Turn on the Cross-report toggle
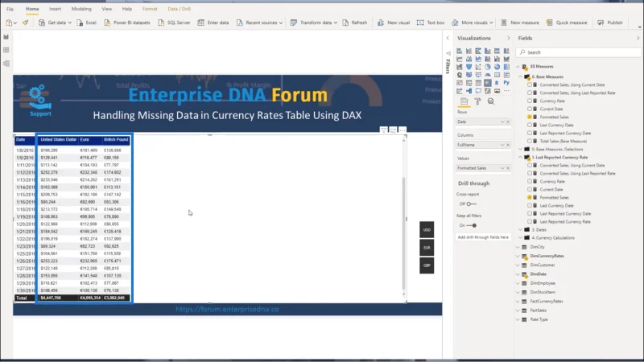 [x=471, y=204]
